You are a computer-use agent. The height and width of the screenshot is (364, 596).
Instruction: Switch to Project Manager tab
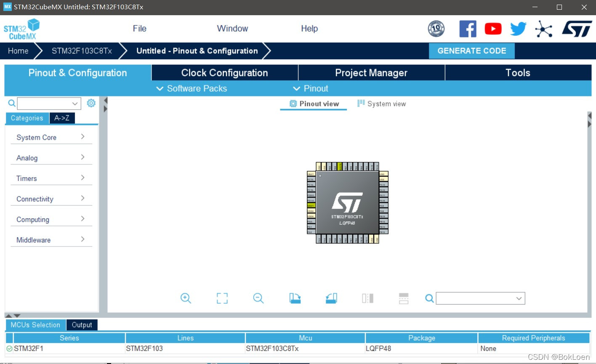pos(371,73)
